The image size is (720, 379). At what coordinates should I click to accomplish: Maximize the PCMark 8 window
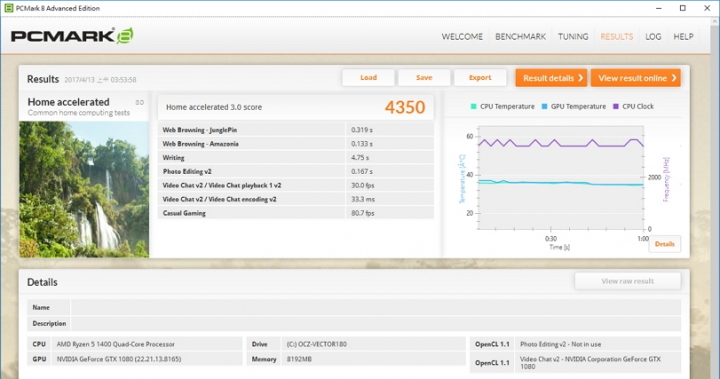[683, 8]
